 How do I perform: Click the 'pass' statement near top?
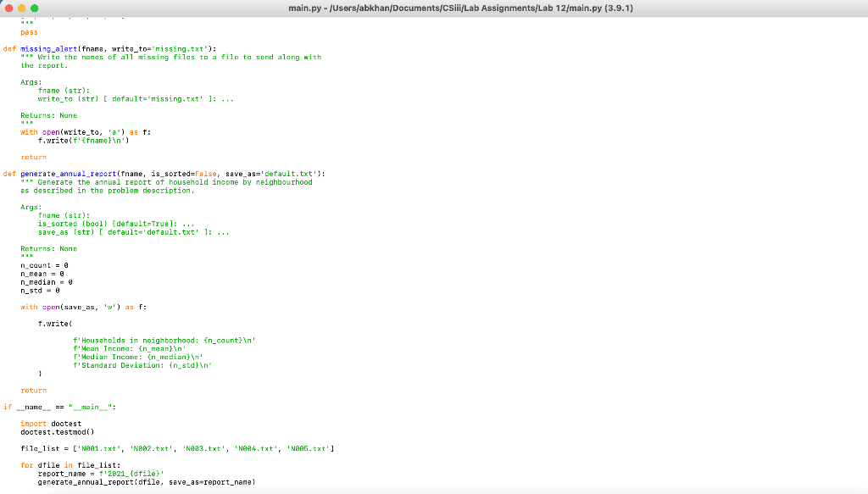[x=30, y=33]
